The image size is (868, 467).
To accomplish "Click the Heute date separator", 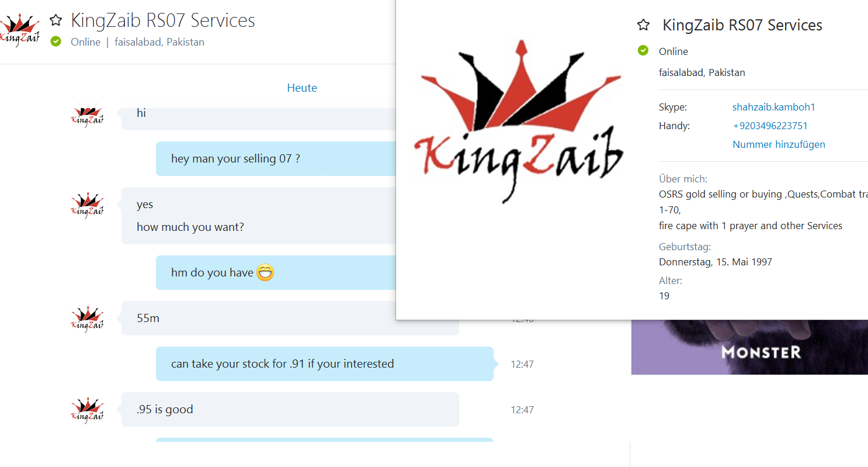I will (x=302, y=88).
